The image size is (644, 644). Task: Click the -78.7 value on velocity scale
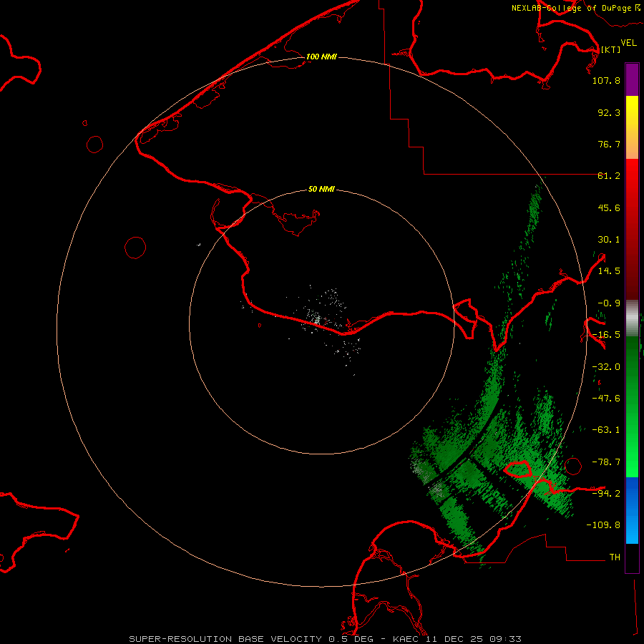pos(606,462)
